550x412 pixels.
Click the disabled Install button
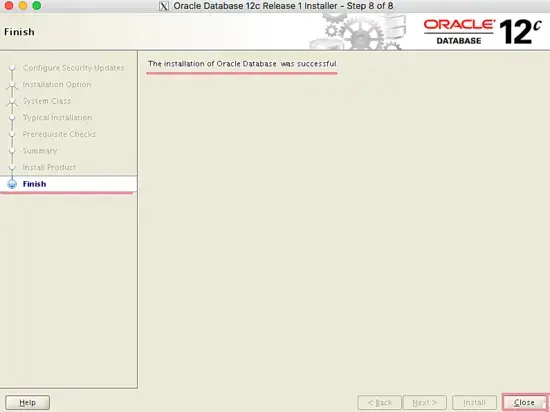click(x=474, y=402)
